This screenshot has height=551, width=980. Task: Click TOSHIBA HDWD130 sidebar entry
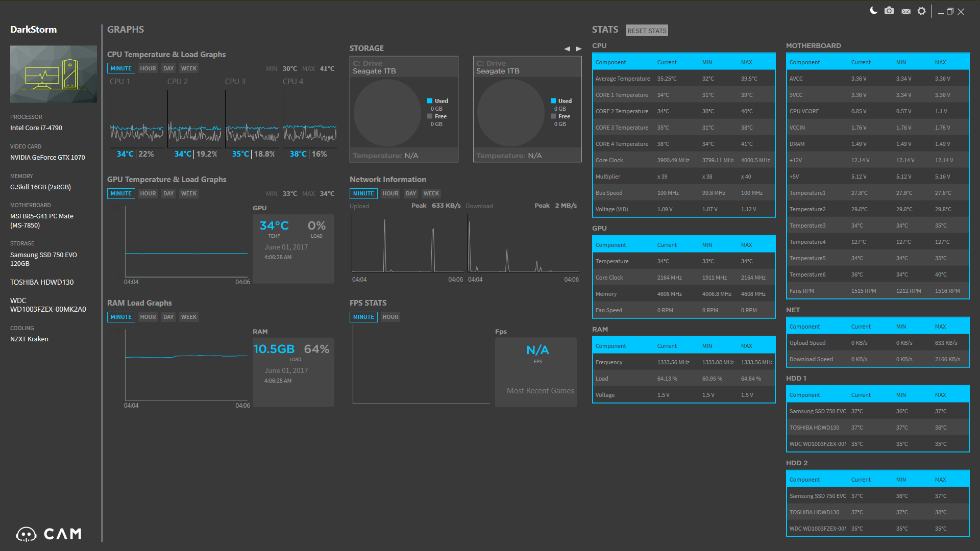[x=42, y=282]
